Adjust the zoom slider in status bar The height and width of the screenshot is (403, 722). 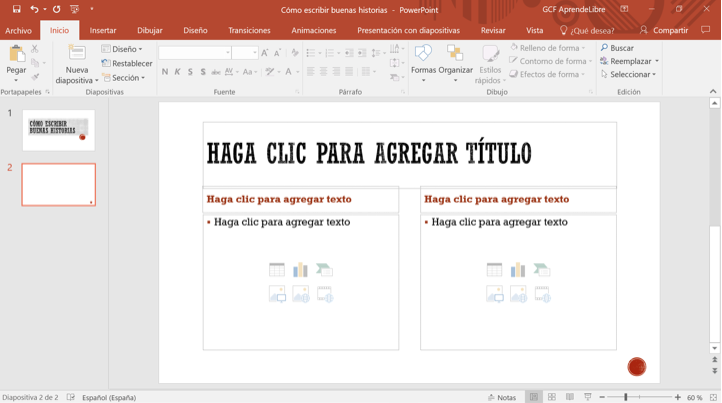coord(626,397)
